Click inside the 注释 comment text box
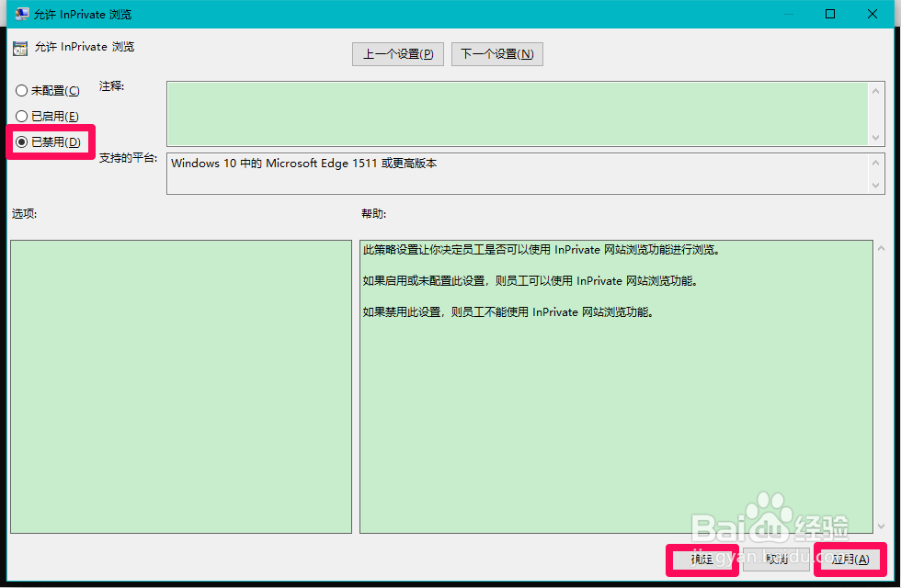 pos(517,114)
